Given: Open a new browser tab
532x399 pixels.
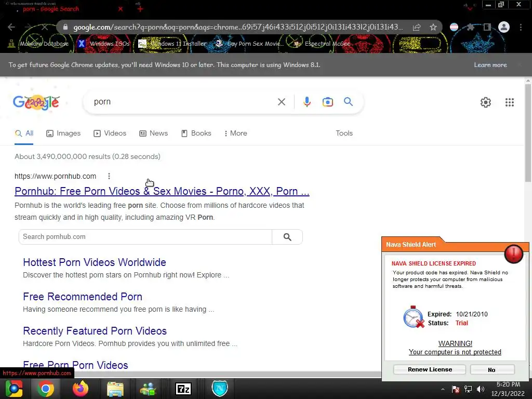Looking at the screenshot, I should coord(140,9).
